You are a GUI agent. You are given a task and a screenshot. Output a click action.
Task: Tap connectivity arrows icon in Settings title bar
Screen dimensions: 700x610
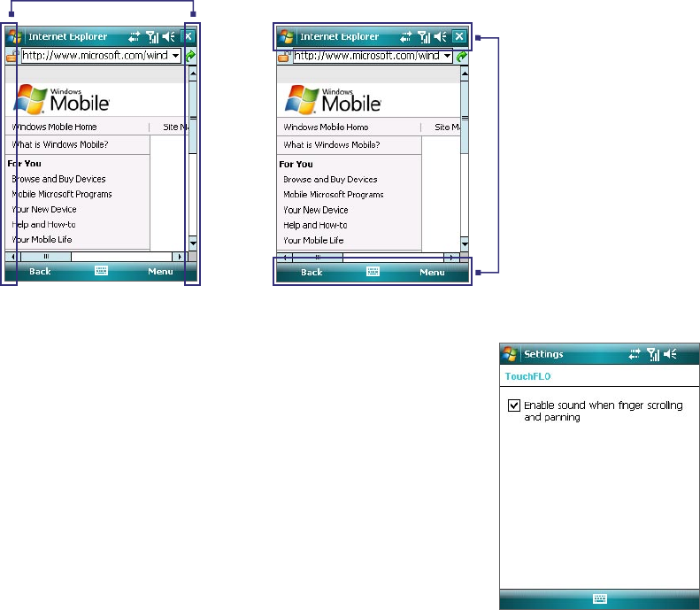tap(635, 354)
